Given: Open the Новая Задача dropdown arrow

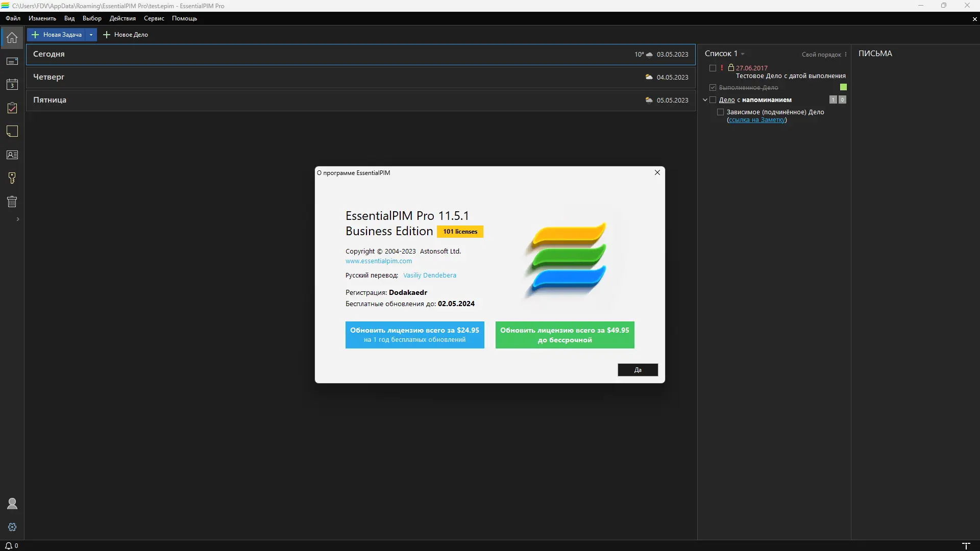Looking at the screenshot, I should click(x=91, y=35).
